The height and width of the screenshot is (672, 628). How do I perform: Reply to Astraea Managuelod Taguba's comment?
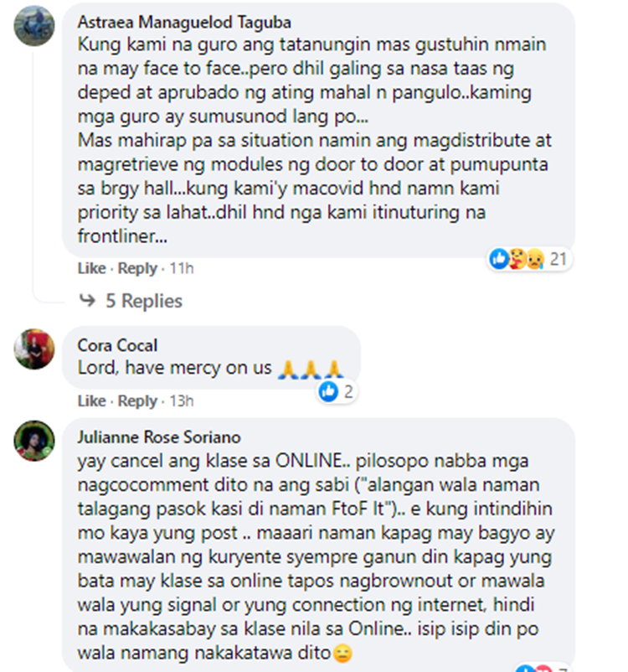137,268
